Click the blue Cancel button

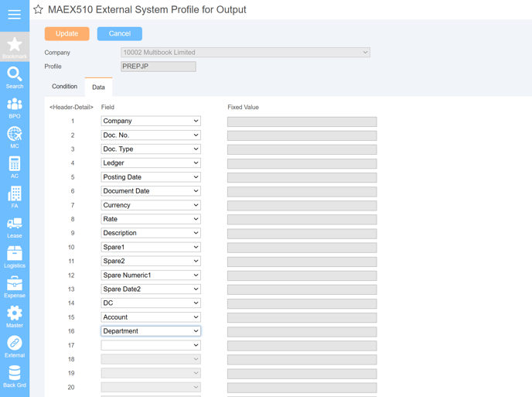[x=119, y=33]
